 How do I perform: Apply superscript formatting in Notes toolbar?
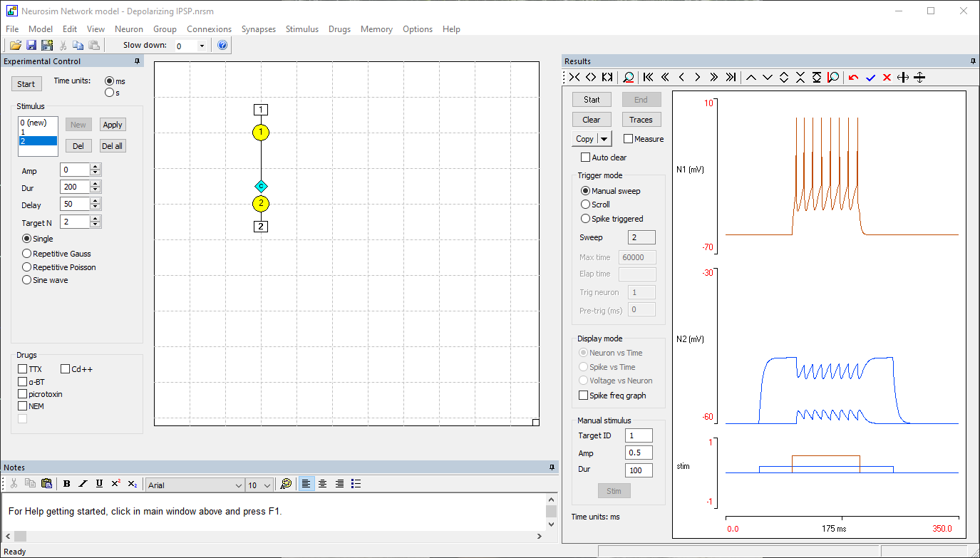115,484
